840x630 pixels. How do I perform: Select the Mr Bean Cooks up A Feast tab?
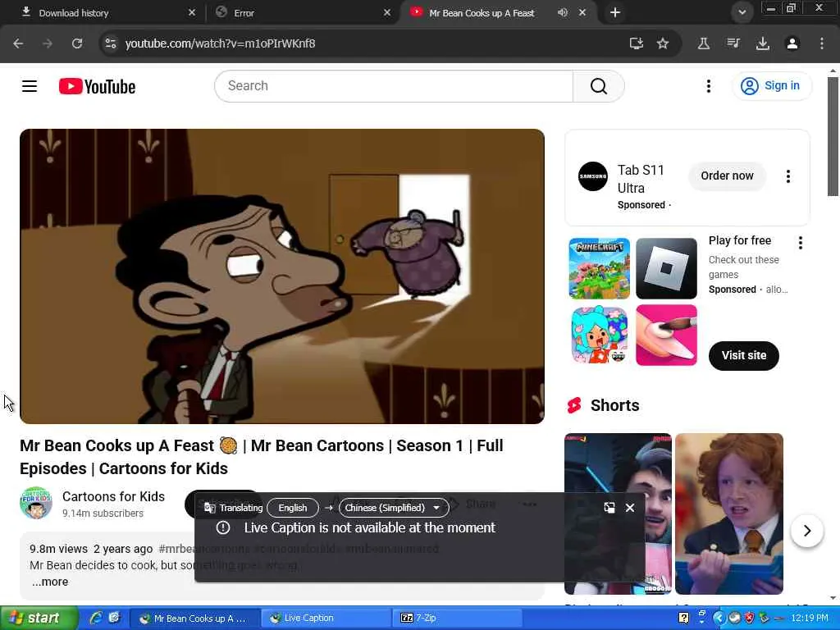[x=482, y=13]
